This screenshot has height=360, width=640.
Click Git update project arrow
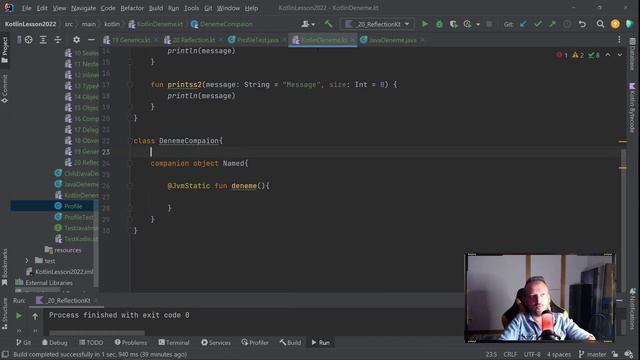(x=523, y=24)
